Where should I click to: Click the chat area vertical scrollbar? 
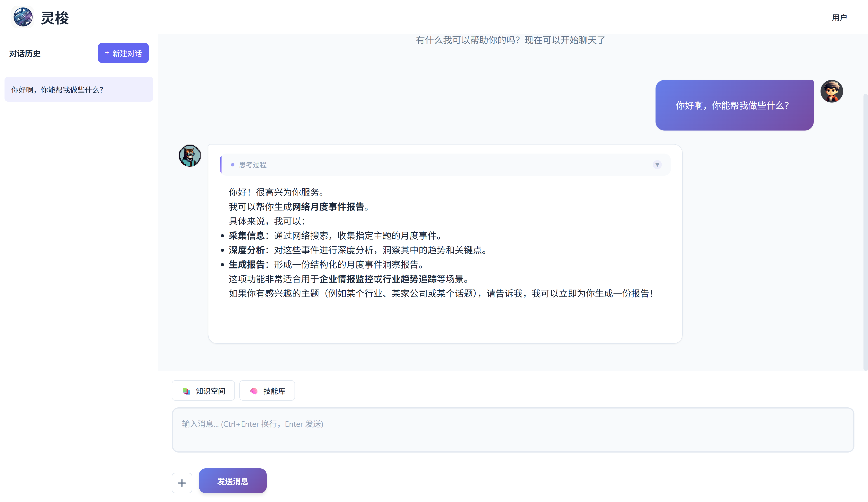(x=865, y=232)
